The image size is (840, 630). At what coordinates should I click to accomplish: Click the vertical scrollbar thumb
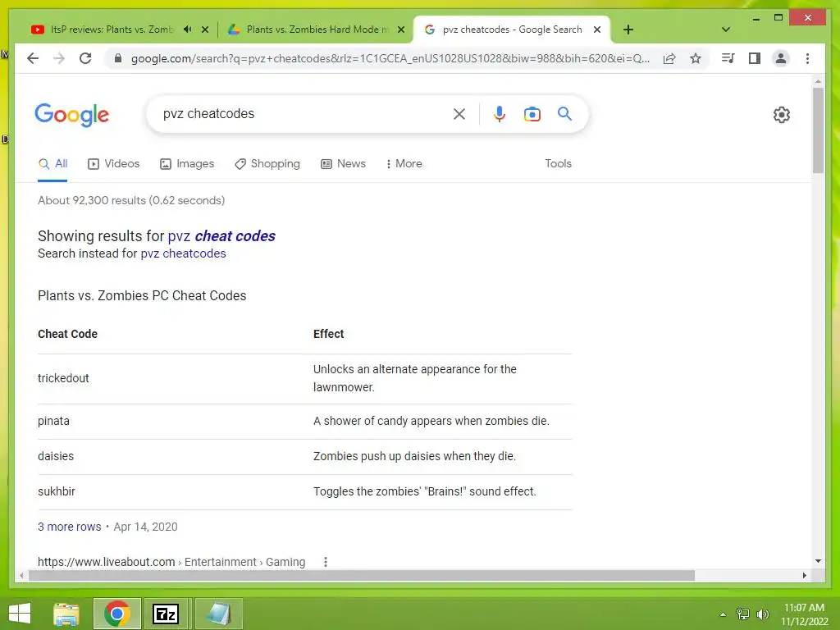tap(818, 130)
